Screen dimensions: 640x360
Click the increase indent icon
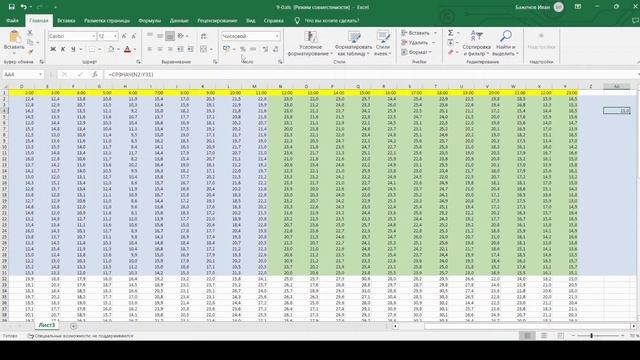pos(191,49)
